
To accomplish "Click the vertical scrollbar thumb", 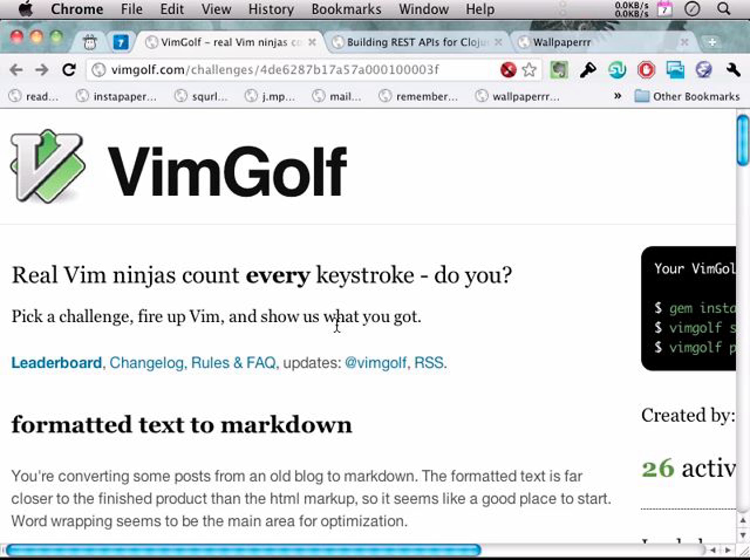I will click(x=743, y=140).
